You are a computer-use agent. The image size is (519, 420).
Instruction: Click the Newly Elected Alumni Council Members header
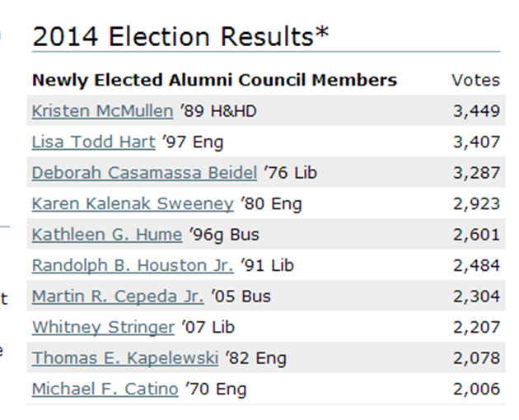pos(214,80)
